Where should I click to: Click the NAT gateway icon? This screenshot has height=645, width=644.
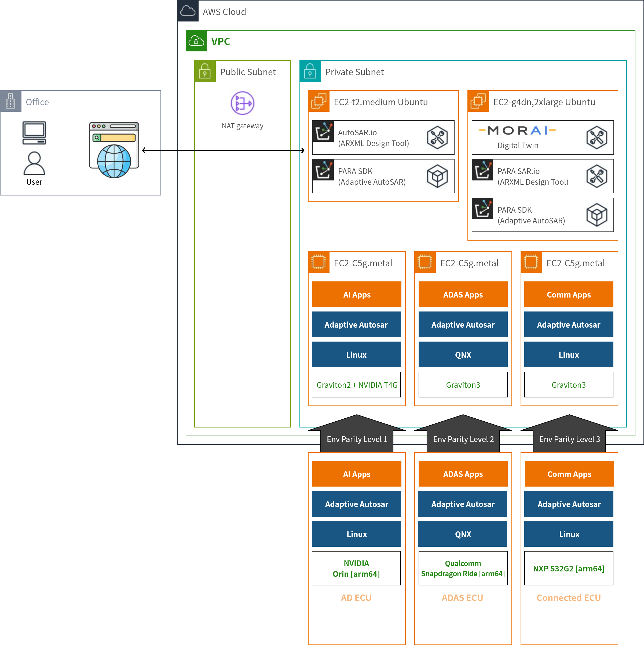242,103
